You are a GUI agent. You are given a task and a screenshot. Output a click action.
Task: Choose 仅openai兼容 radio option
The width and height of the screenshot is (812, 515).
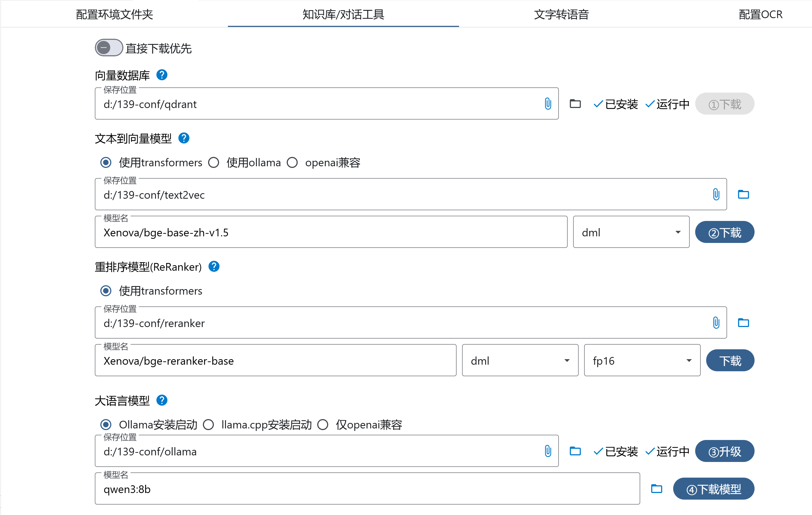coord(323,425)
